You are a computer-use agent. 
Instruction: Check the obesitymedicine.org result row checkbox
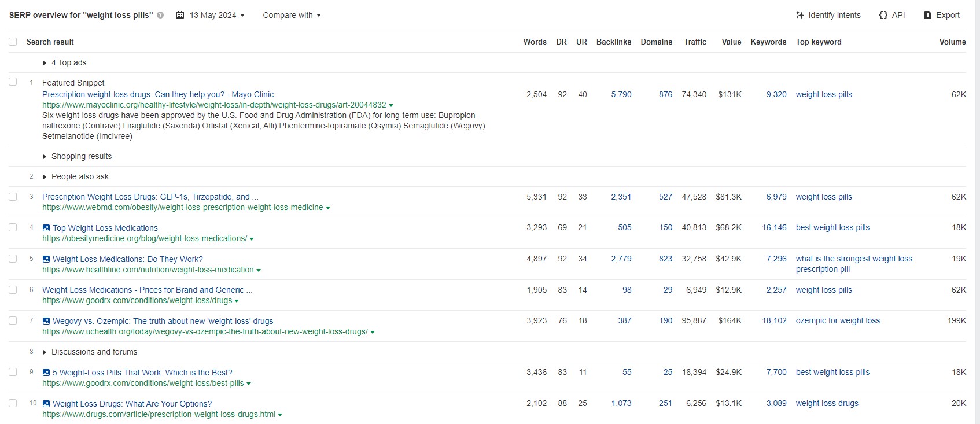pyautogui.click(x=13, y=227)
